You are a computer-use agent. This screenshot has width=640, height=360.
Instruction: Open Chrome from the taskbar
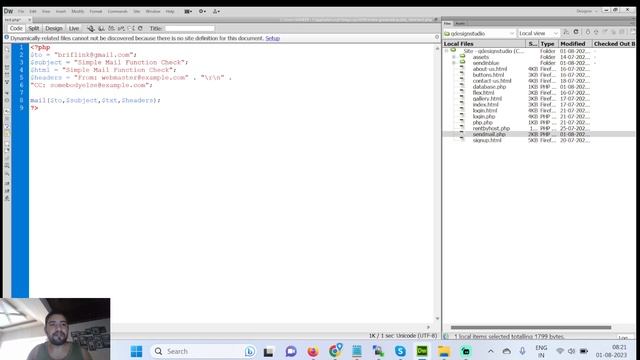point(335,351)
